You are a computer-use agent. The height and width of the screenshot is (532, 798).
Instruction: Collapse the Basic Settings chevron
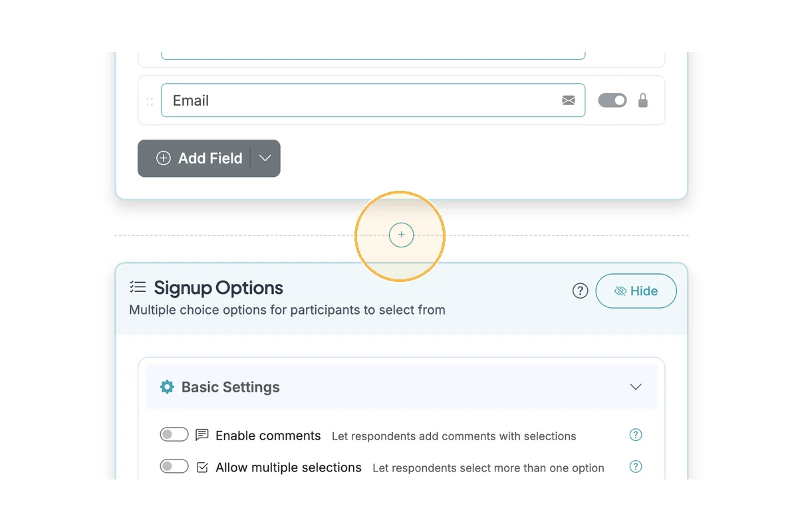(x=636, y=387)
